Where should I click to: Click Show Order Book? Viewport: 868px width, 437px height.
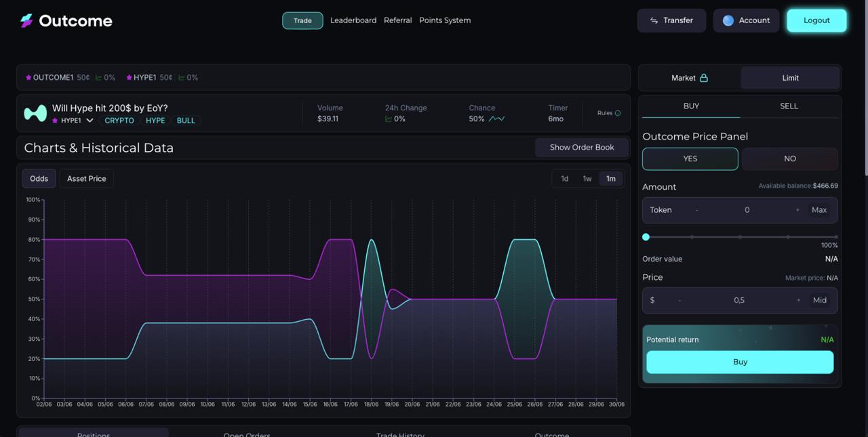[581, 147]
